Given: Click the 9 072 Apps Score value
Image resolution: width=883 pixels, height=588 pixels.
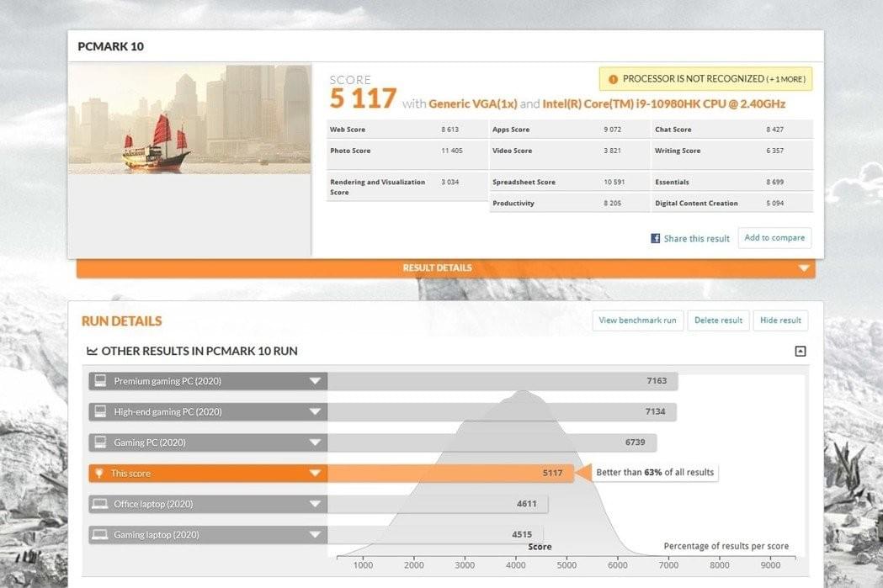Looking at the screenshot, I should (x=612, y=130).
